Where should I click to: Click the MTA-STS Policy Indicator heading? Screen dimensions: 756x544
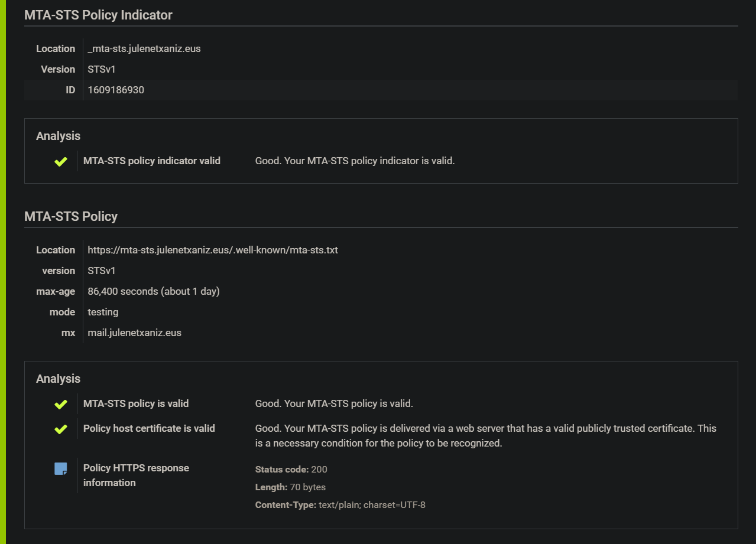tap(98, 15)
